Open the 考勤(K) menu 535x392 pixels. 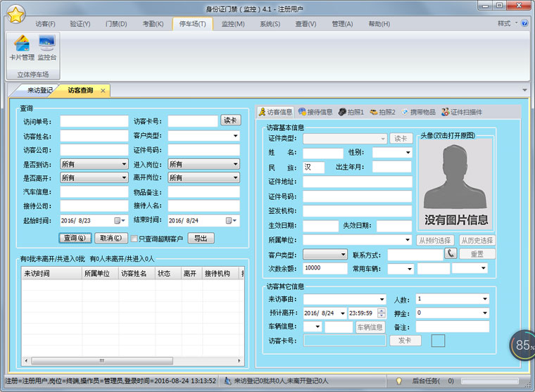153,24
